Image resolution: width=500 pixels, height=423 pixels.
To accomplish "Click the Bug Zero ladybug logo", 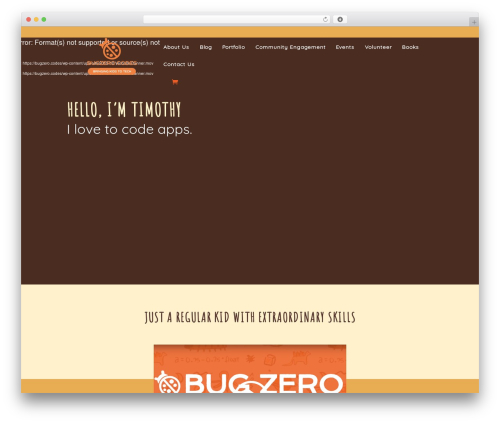I will pyautogui.click(x=111, y=51).
